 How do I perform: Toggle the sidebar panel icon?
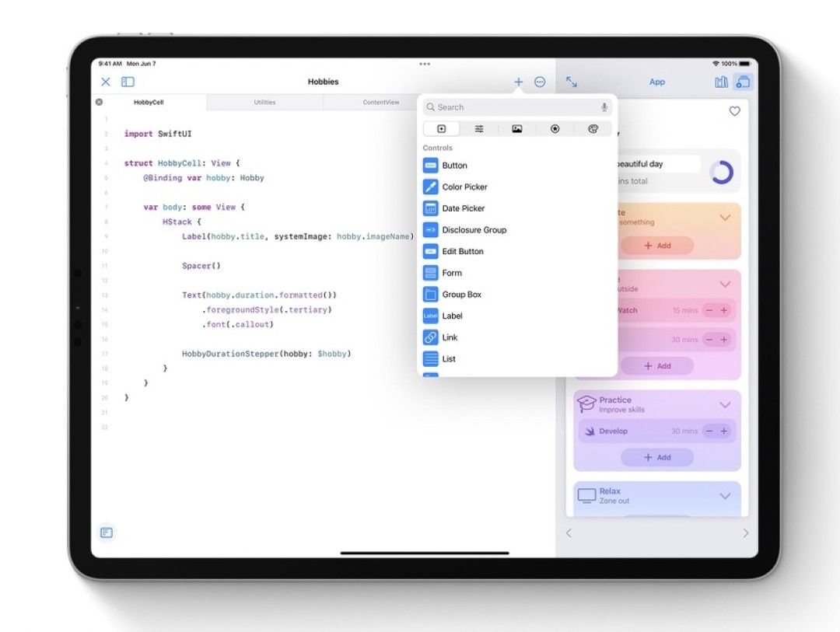[x=128, y=82]
